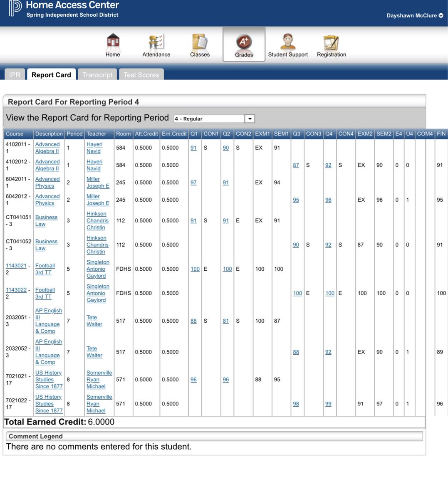Open Q1 grade 97 for Advanced Physics
Image resolution: width=448 pixels, height=499 pixels.
193,183
